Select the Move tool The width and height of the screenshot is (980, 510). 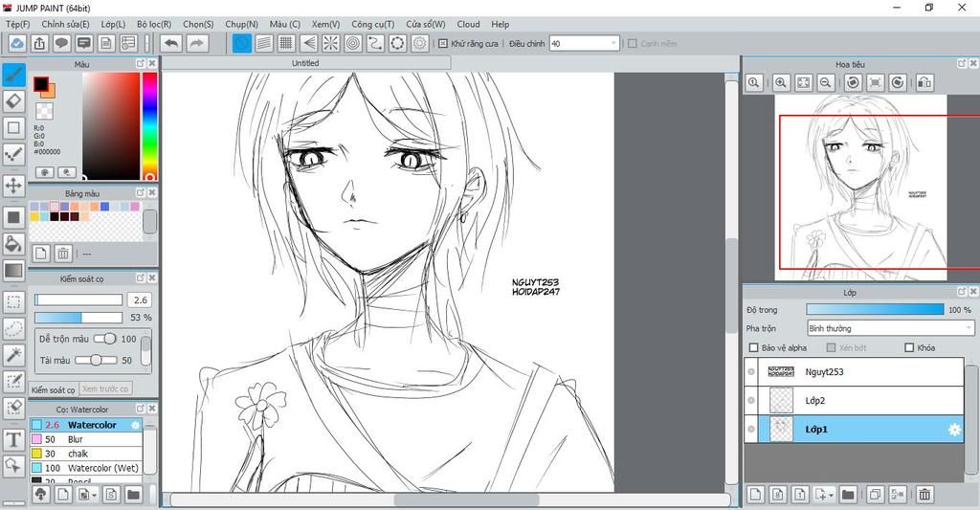click(x=13, y=186)
